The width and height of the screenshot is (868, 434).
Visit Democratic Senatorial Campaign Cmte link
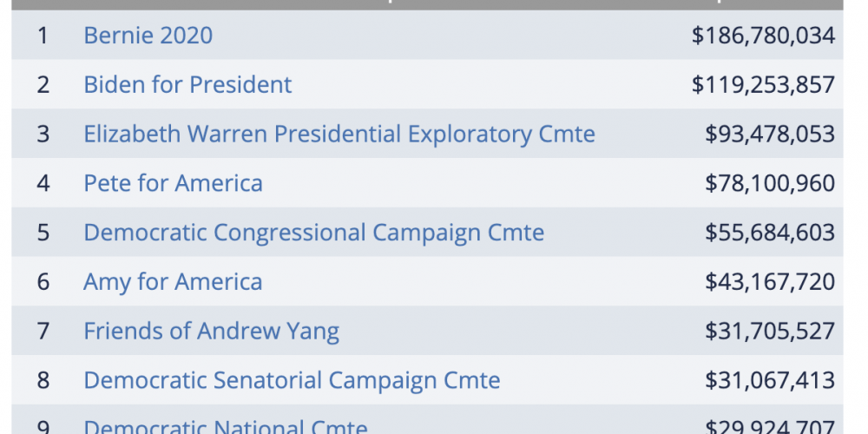292,381
